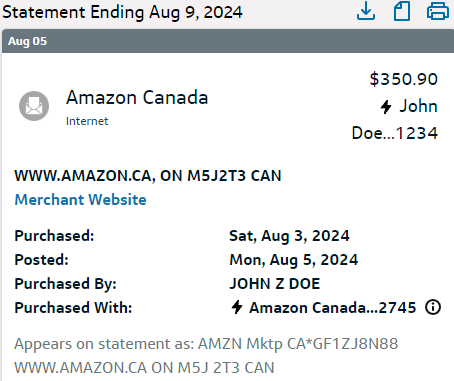This screenshot has width=454, height=381.
Task: Print the statement with the printer icon
Action: coord(438,11)
